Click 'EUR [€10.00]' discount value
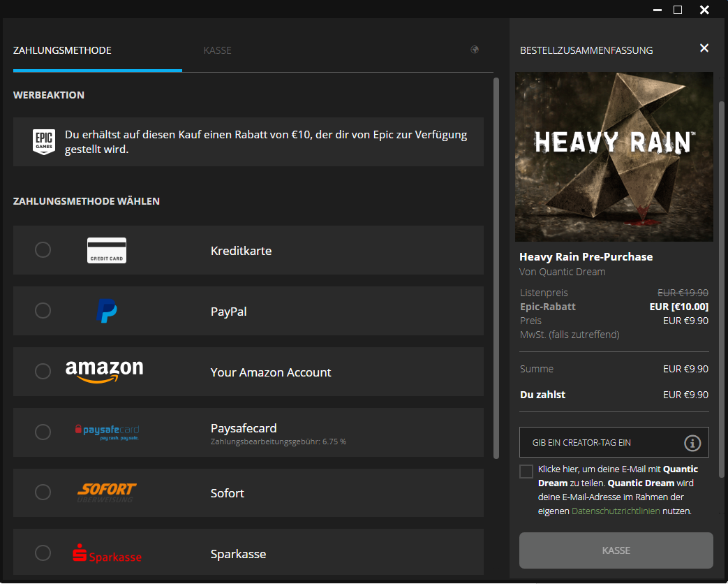The width and height of the screenshot is (728, 584). click(x=678, y=307)
